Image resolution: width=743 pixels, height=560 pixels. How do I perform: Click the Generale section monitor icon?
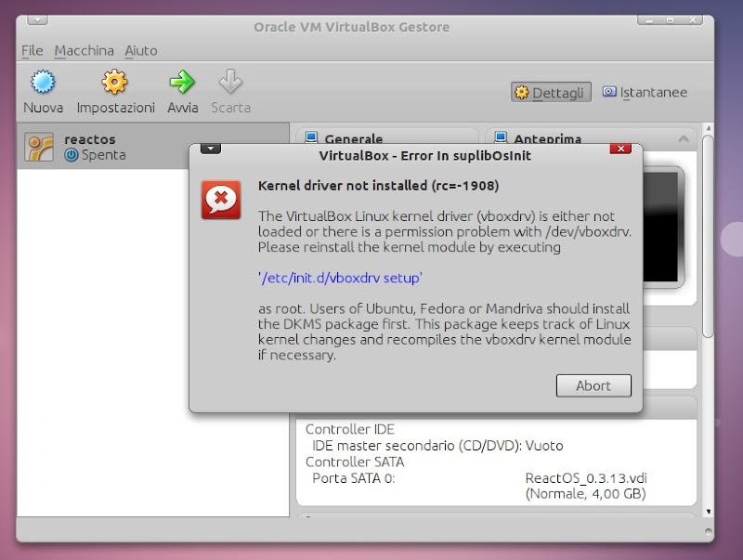pos(311,137)
